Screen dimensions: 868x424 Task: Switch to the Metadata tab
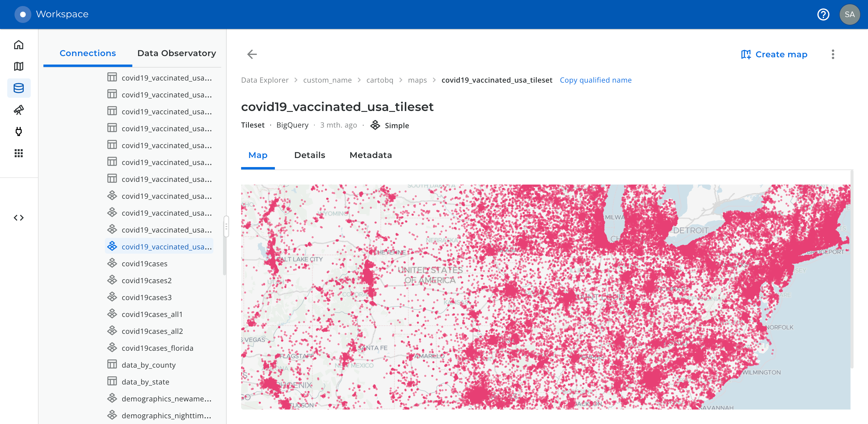pyautogui.click(x=371, y=155)
